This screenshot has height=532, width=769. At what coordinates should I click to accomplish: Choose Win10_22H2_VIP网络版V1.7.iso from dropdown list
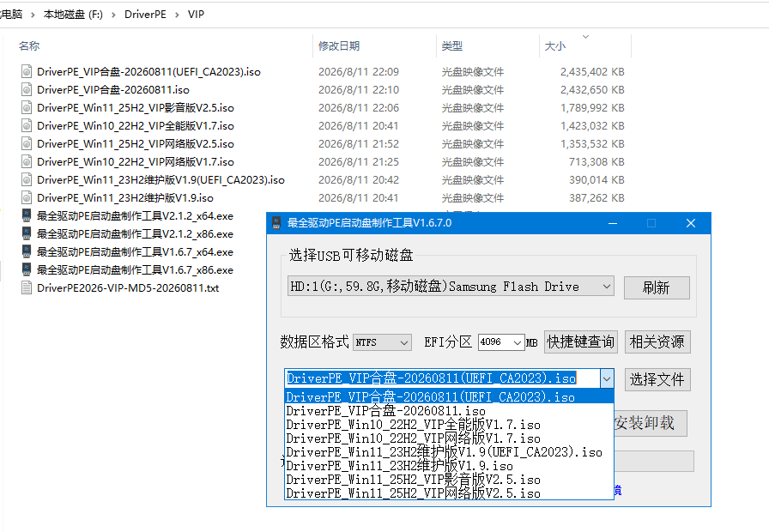coord(449,438)
